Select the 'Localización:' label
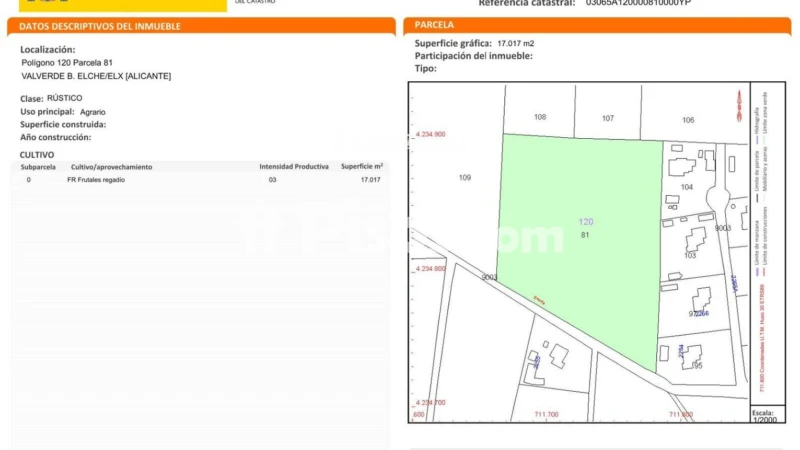 (x=47, y=49)
